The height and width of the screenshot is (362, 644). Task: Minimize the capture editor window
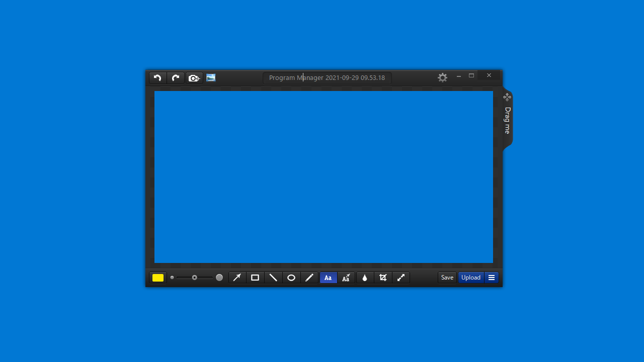point(459,76)
